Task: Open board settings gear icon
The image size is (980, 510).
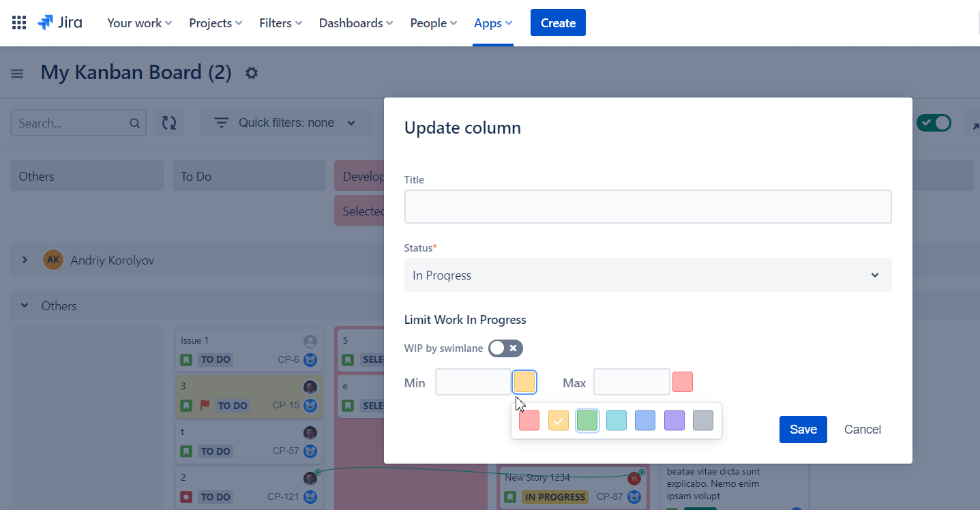Action: 252,73
